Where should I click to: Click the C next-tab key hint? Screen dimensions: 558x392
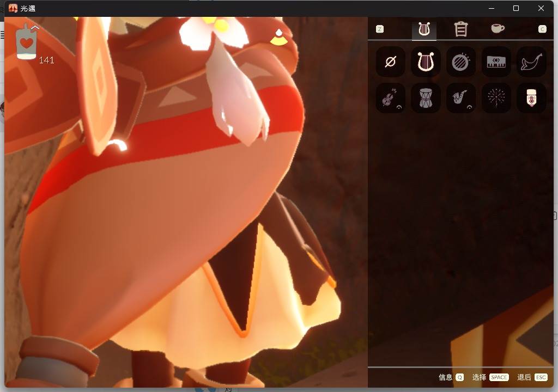coord(542,29)
